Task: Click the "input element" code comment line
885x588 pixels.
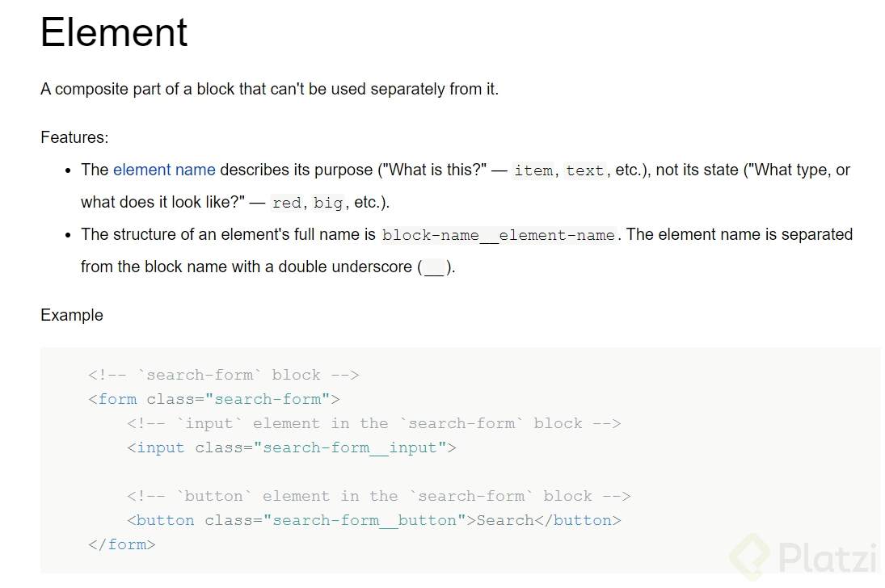Action: click(x=373, y=423)
